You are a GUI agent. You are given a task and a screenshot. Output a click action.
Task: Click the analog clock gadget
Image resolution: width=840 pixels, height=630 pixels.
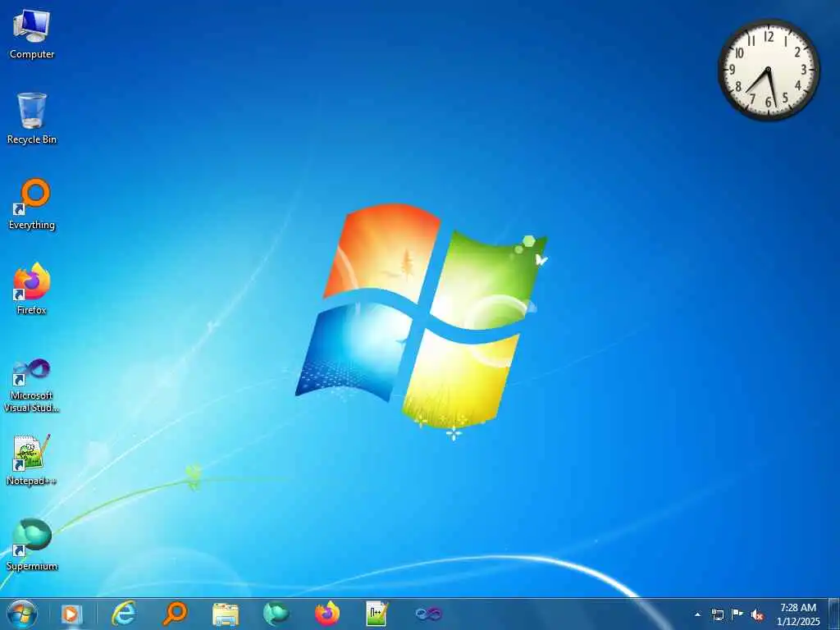[x=769, y=70]
